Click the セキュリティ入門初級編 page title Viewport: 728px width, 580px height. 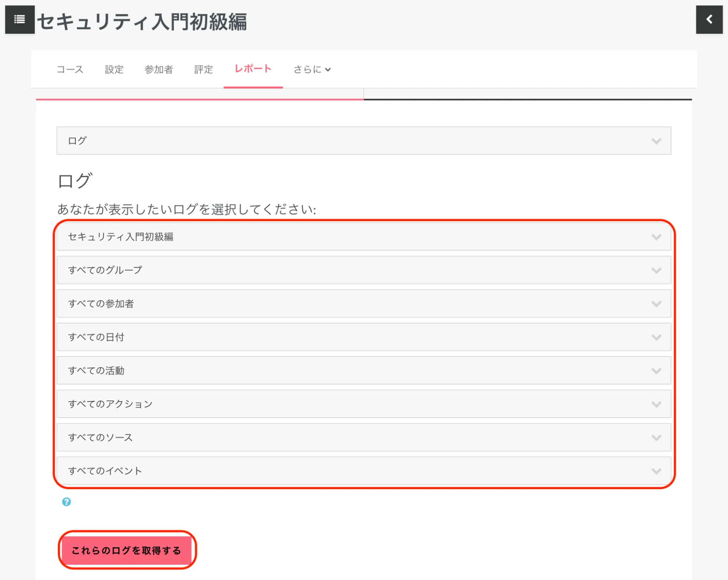coord(142,21)
